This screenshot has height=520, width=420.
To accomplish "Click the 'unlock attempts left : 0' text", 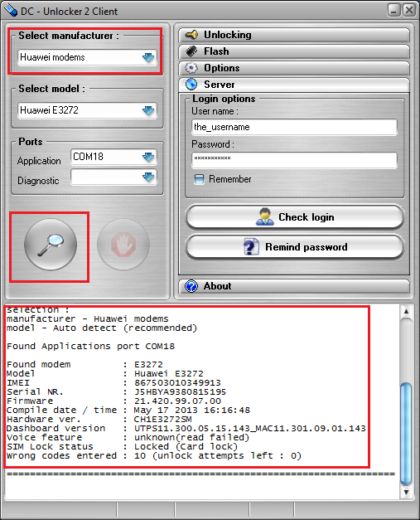I will coord(227,456).
